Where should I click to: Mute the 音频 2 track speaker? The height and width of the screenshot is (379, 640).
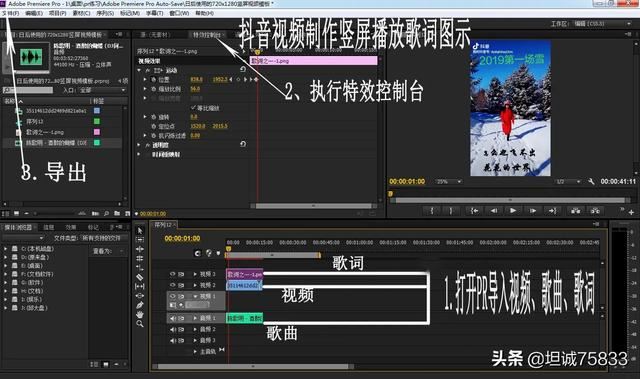[173, 329]
